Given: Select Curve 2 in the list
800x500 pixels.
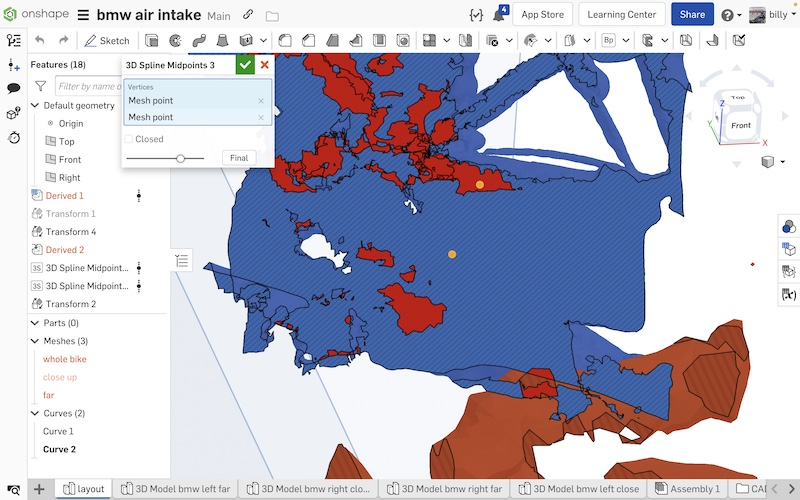Looking at the screenshot, I should coord(59,449).
